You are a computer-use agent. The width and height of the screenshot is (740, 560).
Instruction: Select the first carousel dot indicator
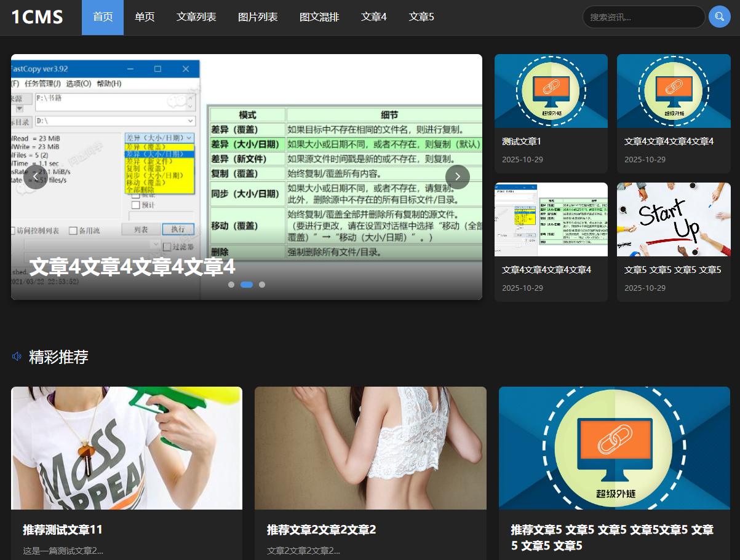pyautogui.click(x=231, y=285)
